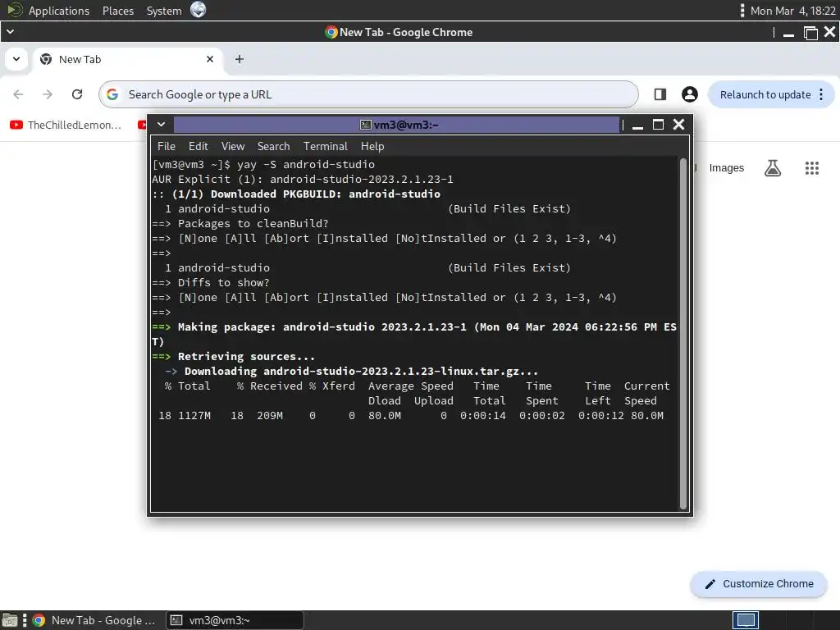Click Relaunch to update button

coord(765,95)
